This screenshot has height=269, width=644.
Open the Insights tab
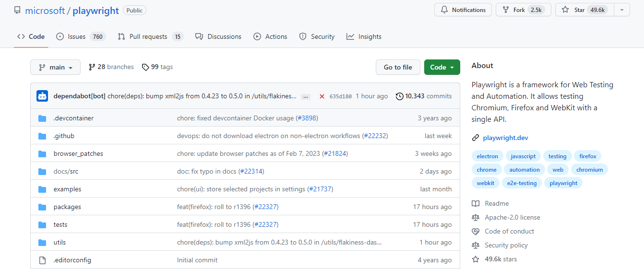[x=364, y=36]
